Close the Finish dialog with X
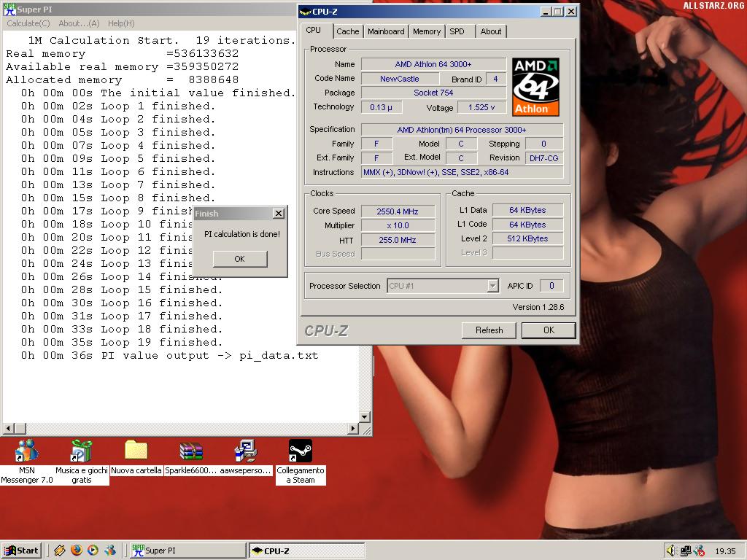Screen dimensions: 747x560 pyautogui.click(x=279, y=214)
